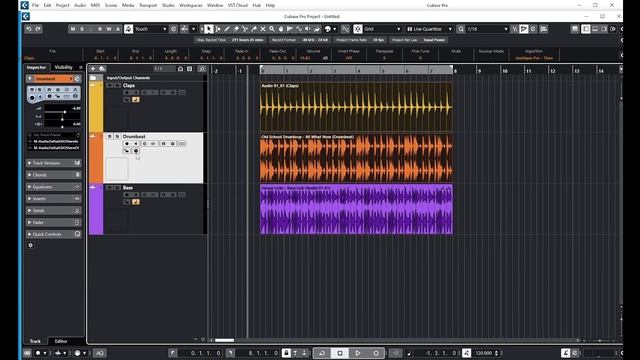Image resolution: width=640 pixels, height=360 pixels.
Task: Open the Use Quantize grid type dropdown
Action: [x=429, y=29]
